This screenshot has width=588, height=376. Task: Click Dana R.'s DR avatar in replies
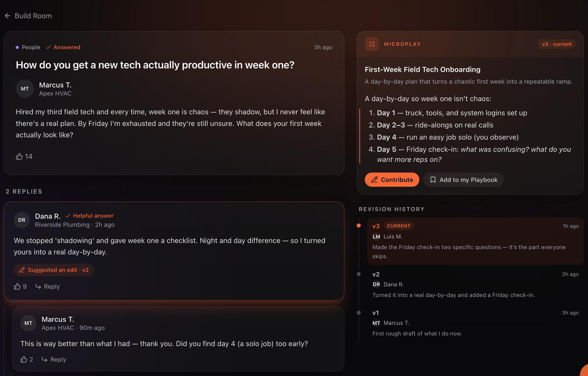[x=22, y=220]
